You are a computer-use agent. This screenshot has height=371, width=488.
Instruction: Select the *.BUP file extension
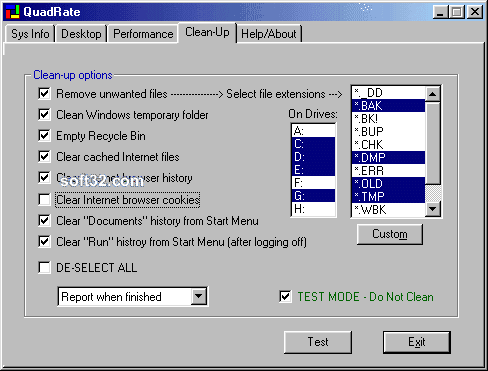[389, 132]
